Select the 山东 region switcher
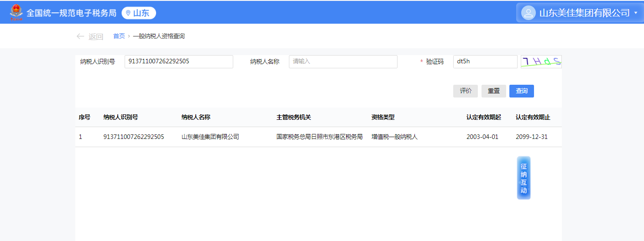 (139, 13)
